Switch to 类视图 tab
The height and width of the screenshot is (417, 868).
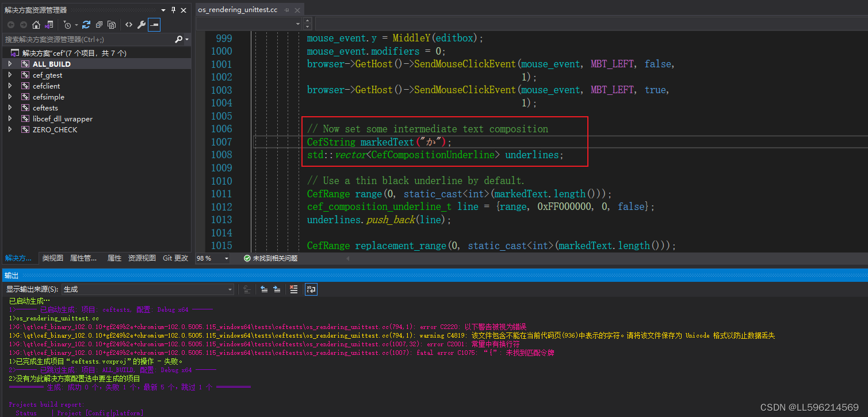[x=52, y=258]
